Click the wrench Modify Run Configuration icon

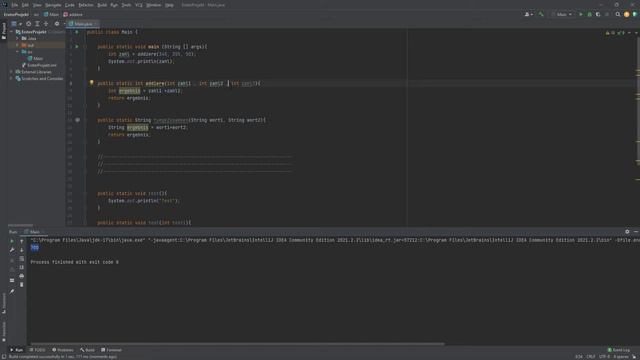pos(12,250)
